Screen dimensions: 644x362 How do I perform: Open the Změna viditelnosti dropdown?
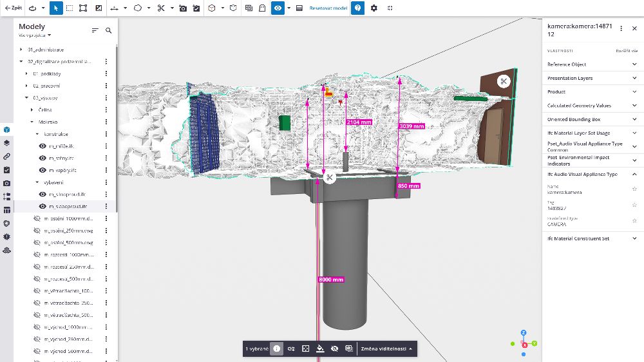click(386, 348)
